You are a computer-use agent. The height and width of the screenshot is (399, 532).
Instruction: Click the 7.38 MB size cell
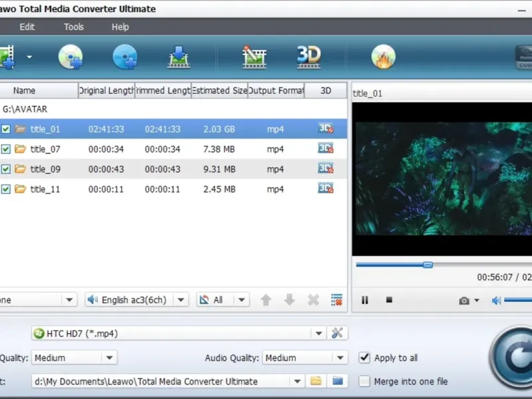(x=219, y=149)
